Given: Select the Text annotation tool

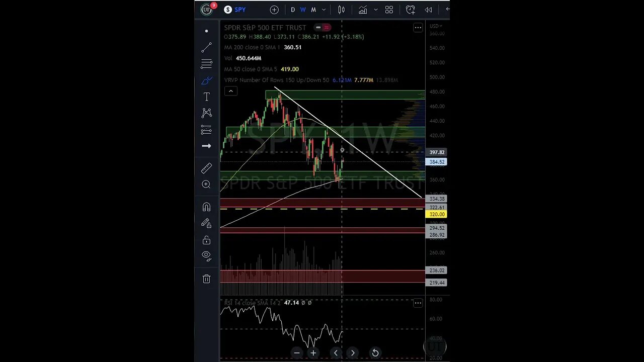Looking at the screenshot, I should tap(206, 97).
